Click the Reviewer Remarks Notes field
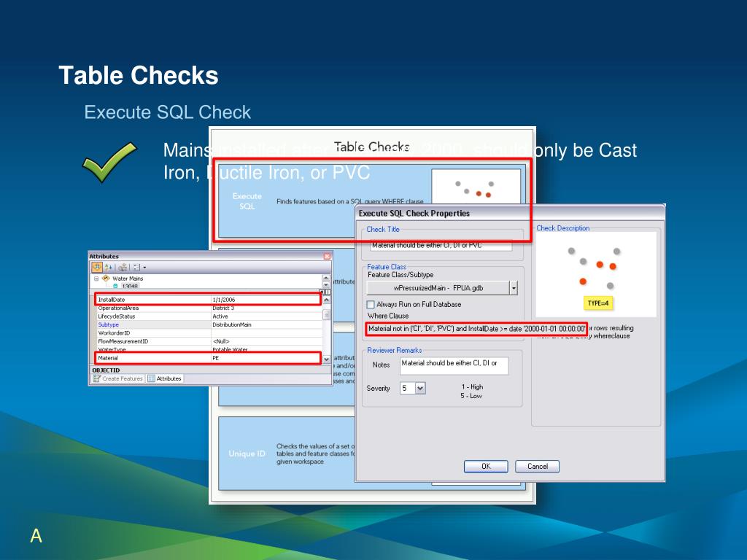This screenshot has height=560, width=747. 454,366
